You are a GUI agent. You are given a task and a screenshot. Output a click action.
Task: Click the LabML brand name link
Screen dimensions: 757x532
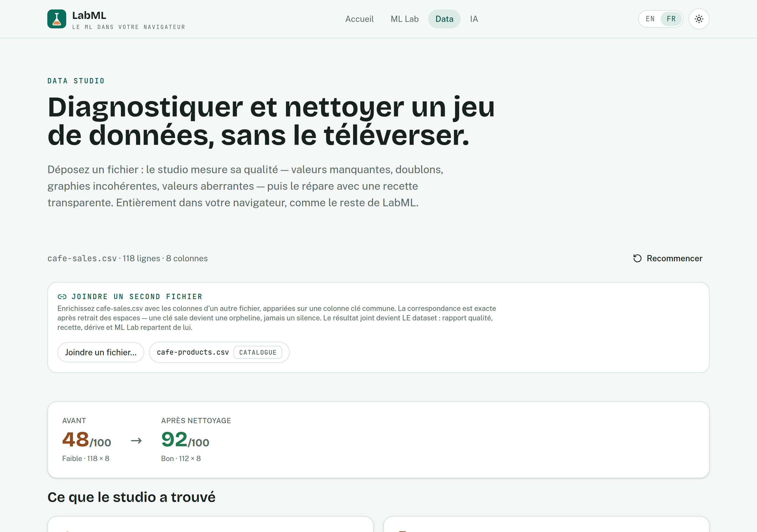pos(89,15)
